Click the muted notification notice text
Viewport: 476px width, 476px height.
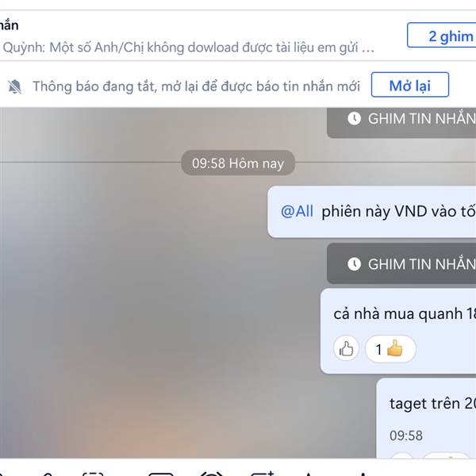pyautogui.click(x=196, y=86)
